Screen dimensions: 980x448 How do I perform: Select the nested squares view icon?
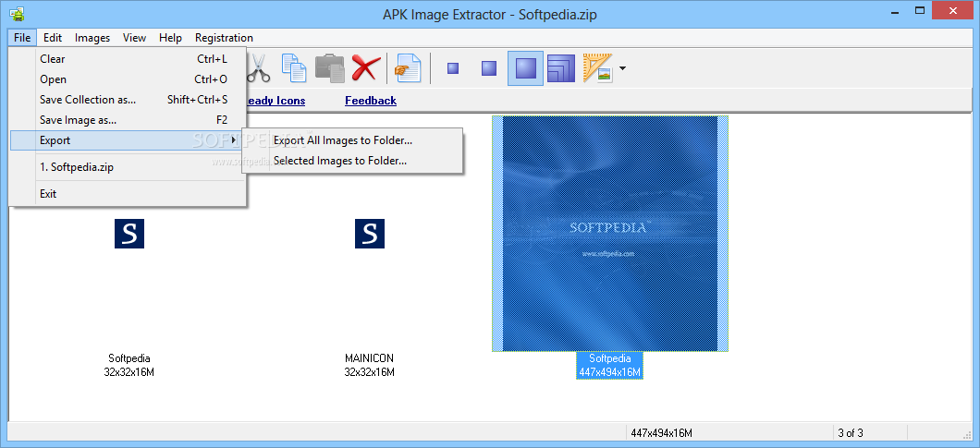click(x=561, y=68)
